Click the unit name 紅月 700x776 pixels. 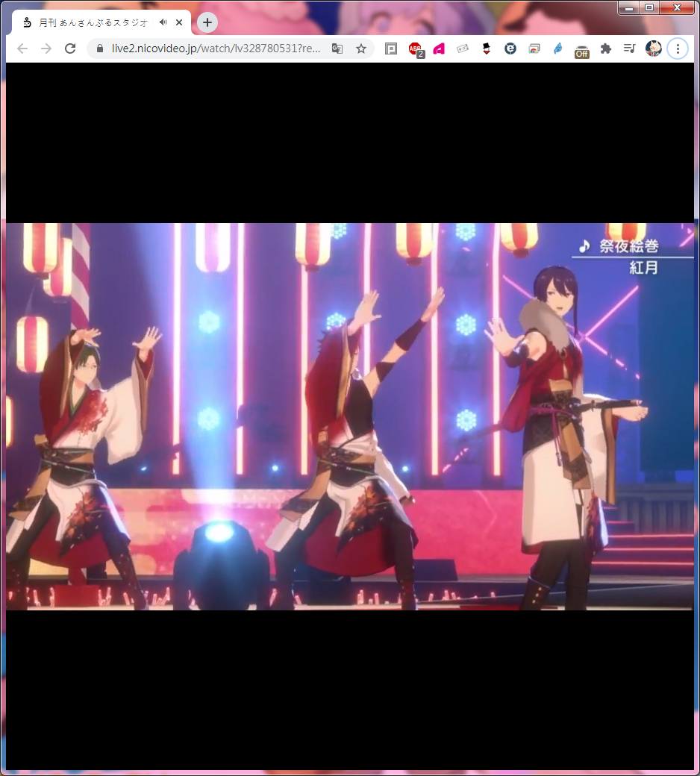point(643,268)
